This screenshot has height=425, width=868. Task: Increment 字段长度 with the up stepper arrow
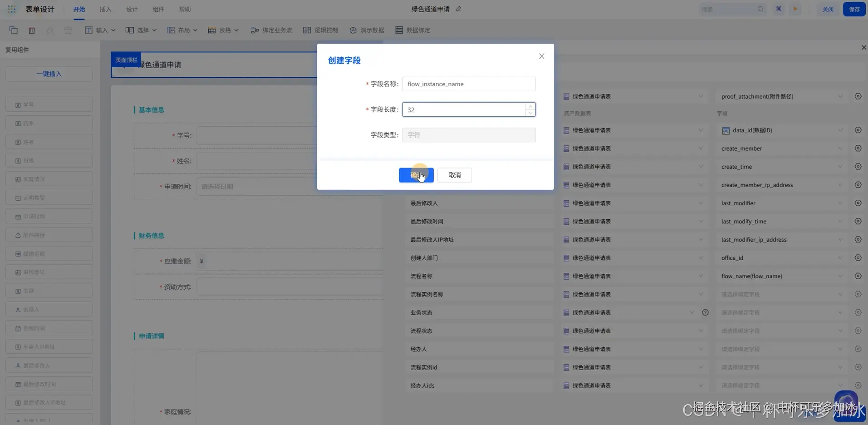[x=530, y=106]
